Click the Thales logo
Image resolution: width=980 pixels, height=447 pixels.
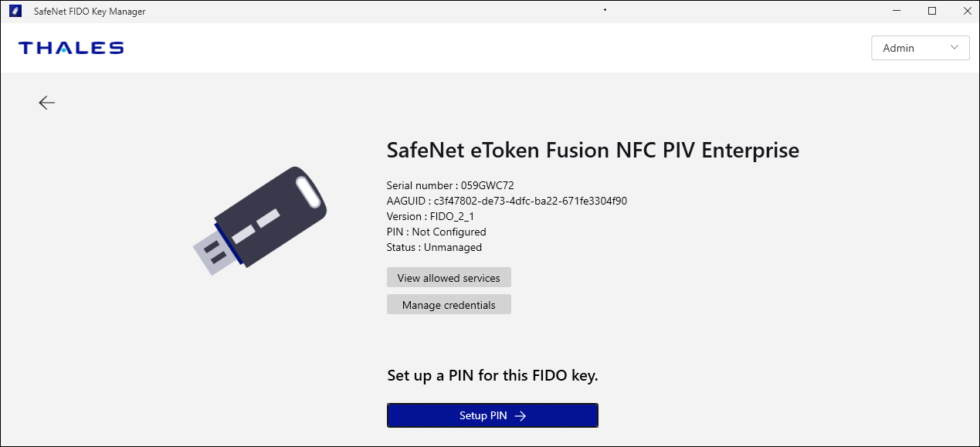(71, 48)
